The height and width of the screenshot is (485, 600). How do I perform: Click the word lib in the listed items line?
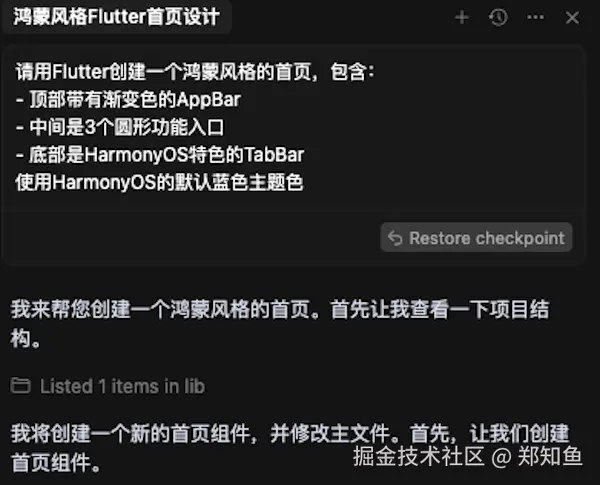[x=194, y=386]
